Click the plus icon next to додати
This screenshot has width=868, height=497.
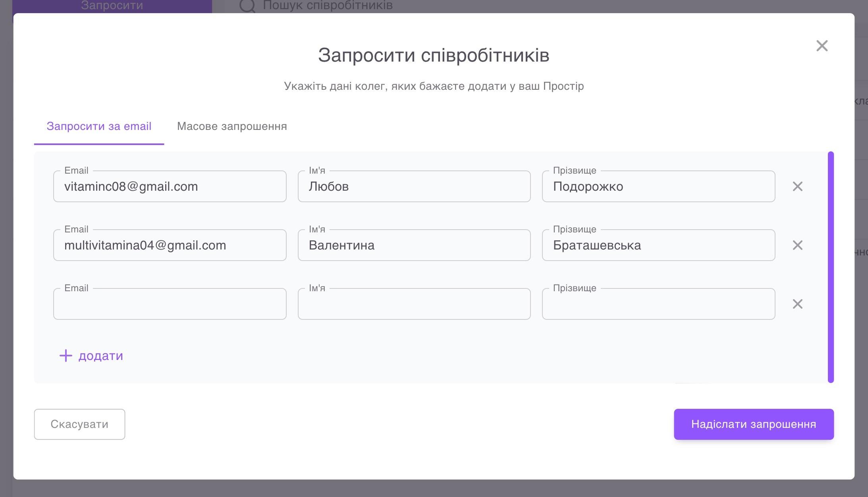[x=65, y=356]
